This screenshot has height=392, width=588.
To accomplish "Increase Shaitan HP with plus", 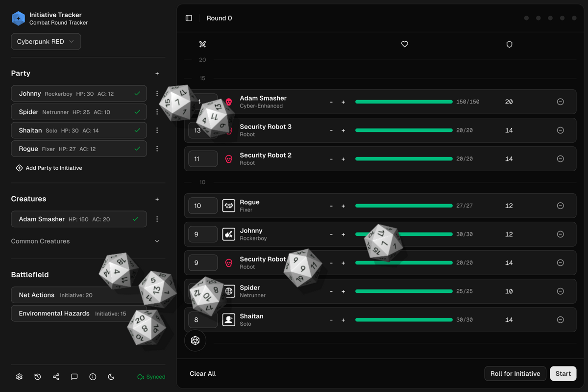I will [343, 320].
